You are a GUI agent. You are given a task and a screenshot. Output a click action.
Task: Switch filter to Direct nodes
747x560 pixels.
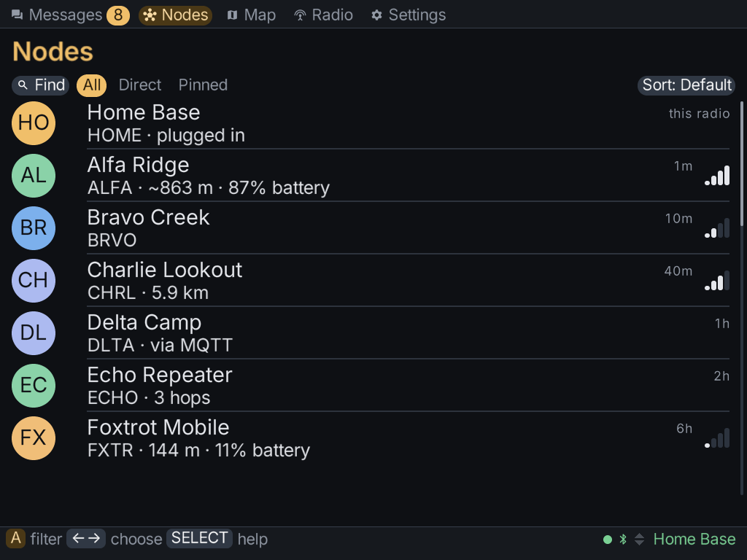point(140,85)
